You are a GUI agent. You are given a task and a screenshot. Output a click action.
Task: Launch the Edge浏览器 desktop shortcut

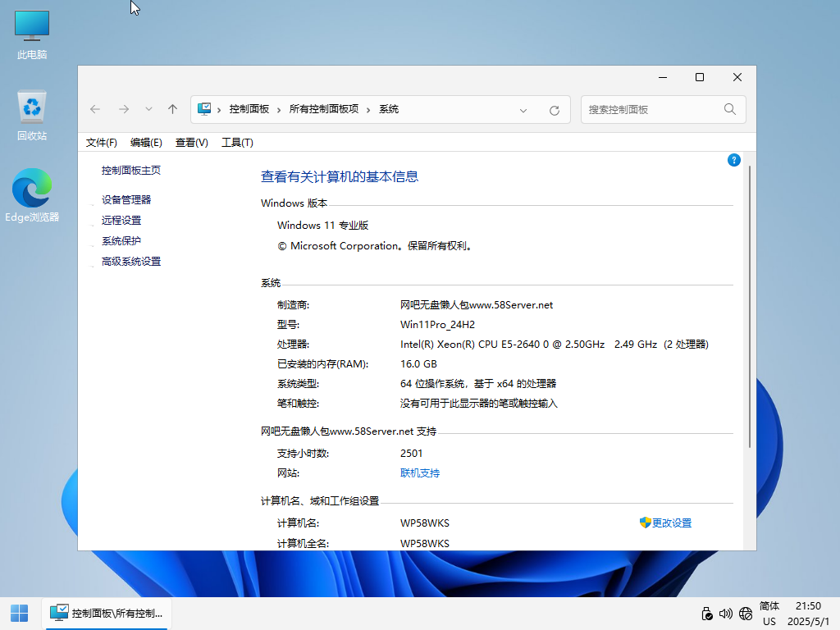(32, 195)
